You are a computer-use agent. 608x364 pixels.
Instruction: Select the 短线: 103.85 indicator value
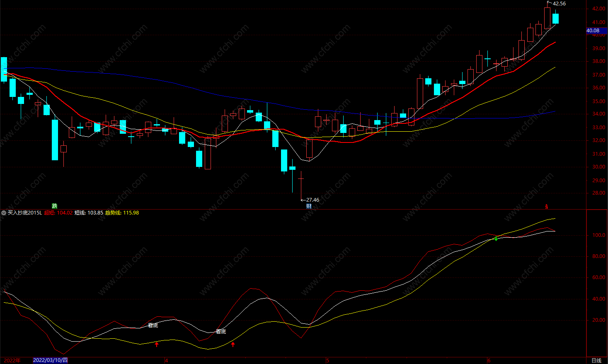point(89,213)
